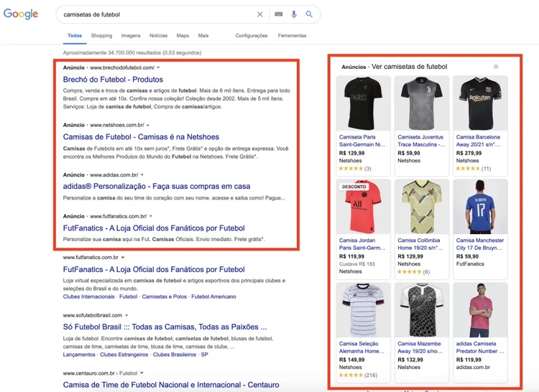Screen dimensions: 539x392
Task: Open 'Camisa Mazembe Away 19/20' product title
Action: [420, 347]
